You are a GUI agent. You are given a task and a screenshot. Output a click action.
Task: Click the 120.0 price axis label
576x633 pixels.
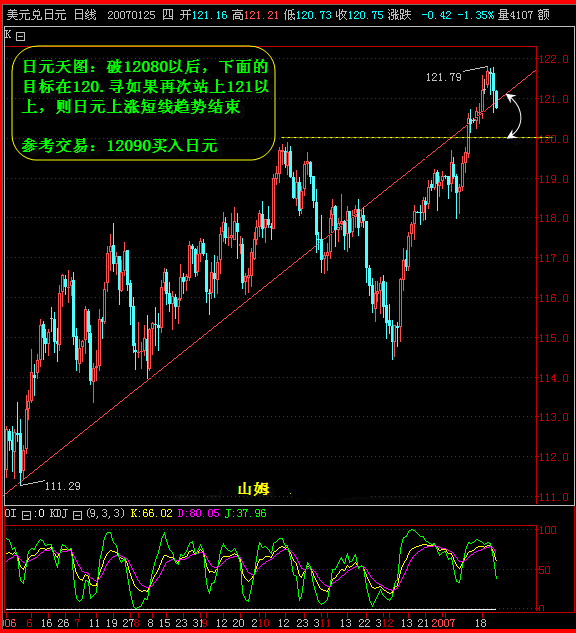(553, 139)
